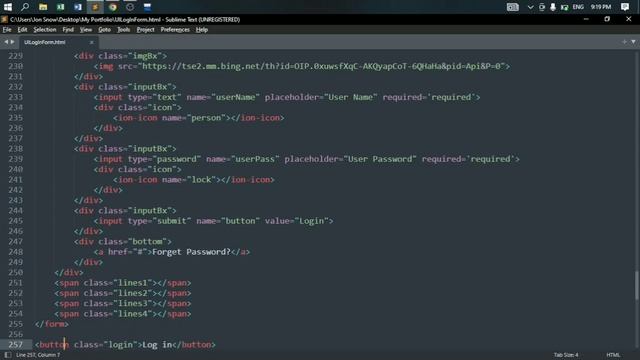Open the Help menu
The width and height of the screenshot is (640, 360).
coord(202,29)
